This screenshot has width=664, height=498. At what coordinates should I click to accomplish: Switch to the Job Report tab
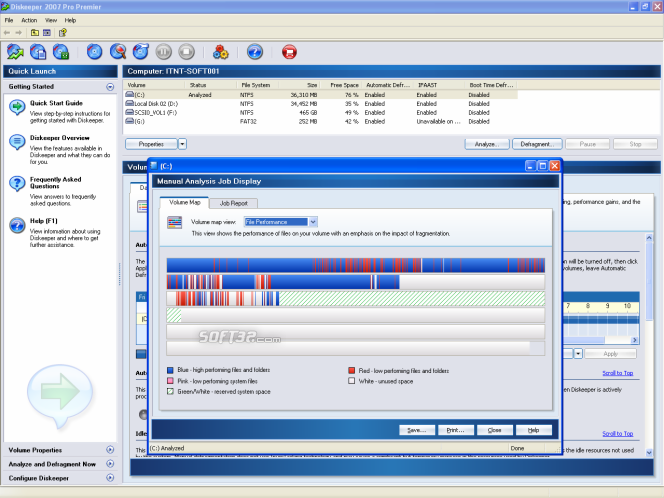click(x=233, y=203)
